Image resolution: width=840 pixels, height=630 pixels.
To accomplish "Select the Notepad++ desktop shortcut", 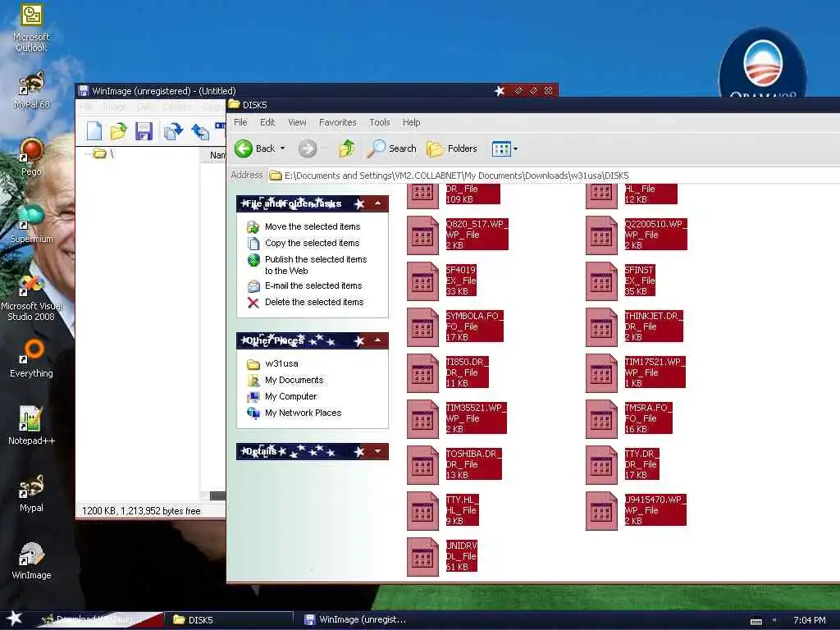I will coord(31,418).
